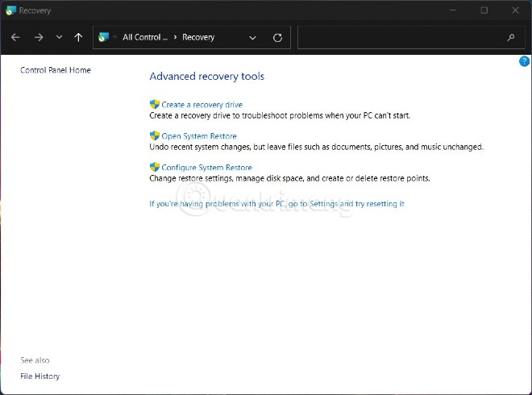Launch Open System Restore link
The image size is (532, 395).
[199, 136]
